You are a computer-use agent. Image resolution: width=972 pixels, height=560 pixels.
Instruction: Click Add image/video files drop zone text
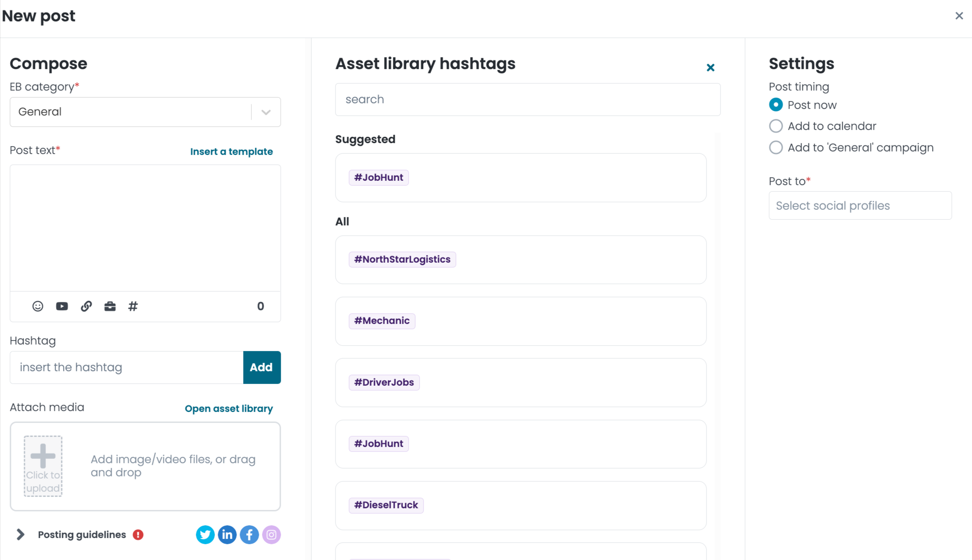(173, 466)
